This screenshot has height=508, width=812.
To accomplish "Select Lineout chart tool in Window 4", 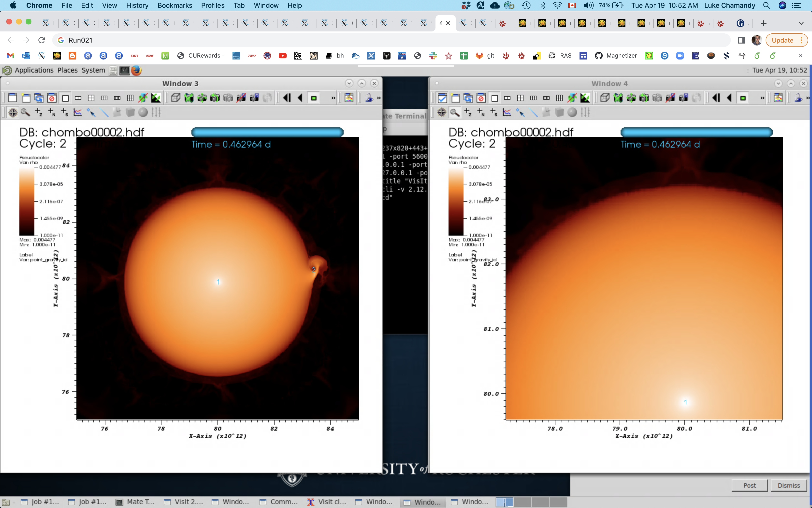I will pyautogui.click(x=507, y=112).
